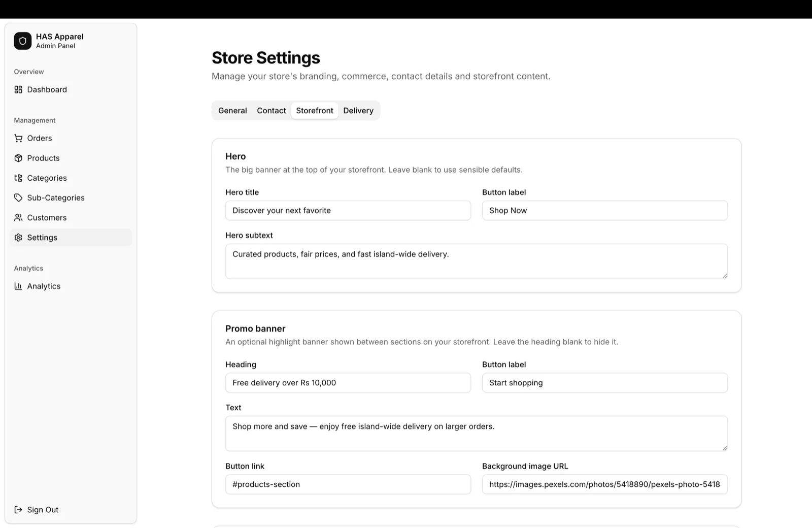Click the Analytics bar chart icon
The width and height of the screenshot is (812, 528).
click(x=18, y=286)
